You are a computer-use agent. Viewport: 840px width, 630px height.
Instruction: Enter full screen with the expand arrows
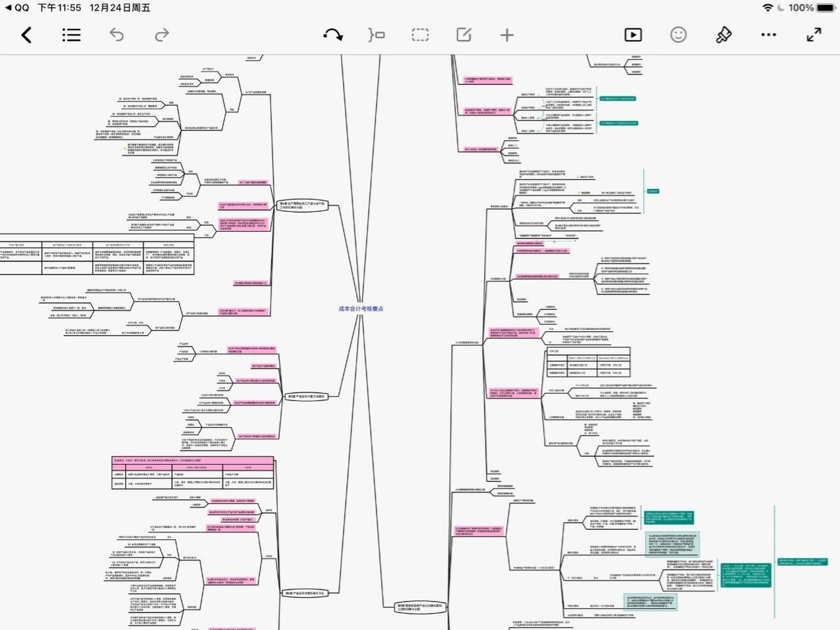pyautogui.click(x=814, y=35)
